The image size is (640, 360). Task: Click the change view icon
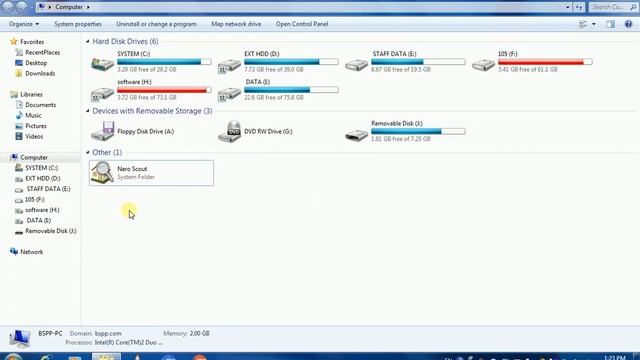583,24
